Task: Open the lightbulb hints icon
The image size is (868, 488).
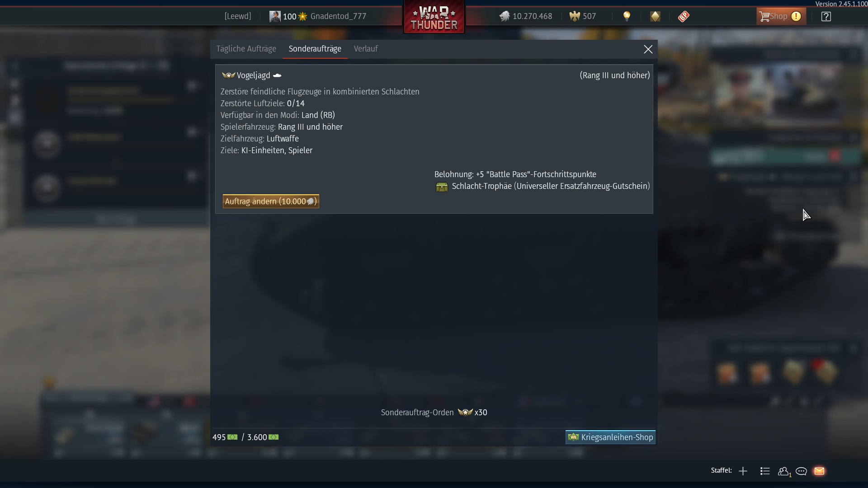Action: (x=627, y=16)
